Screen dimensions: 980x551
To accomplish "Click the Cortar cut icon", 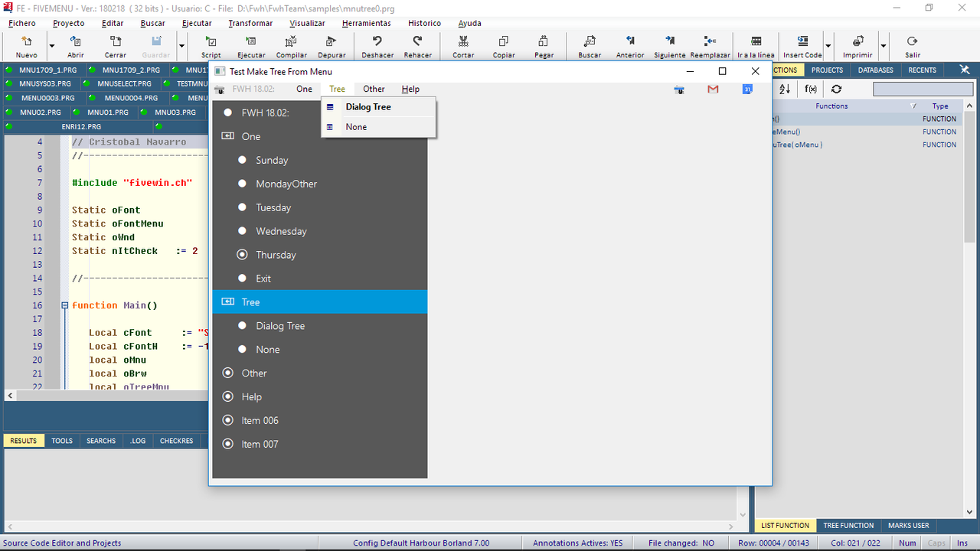I will pyautogui.click(x=463, y=41).
